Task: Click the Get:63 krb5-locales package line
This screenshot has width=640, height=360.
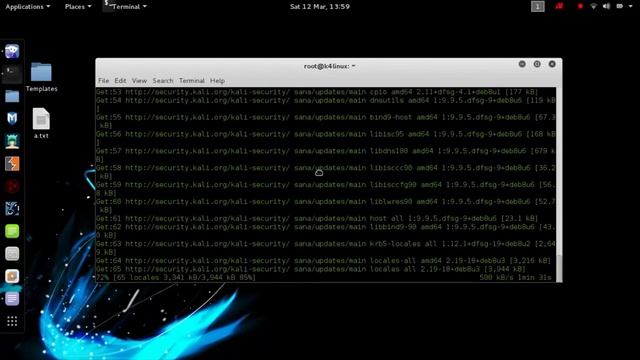Action: [326, 248]
